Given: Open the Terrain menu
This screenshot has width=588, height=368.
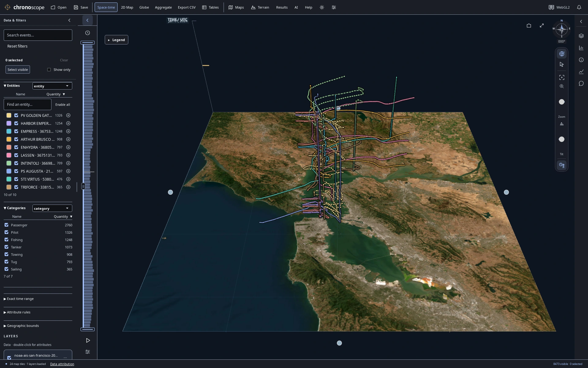Looking at the screenshot, I should [x=260, y=7].
